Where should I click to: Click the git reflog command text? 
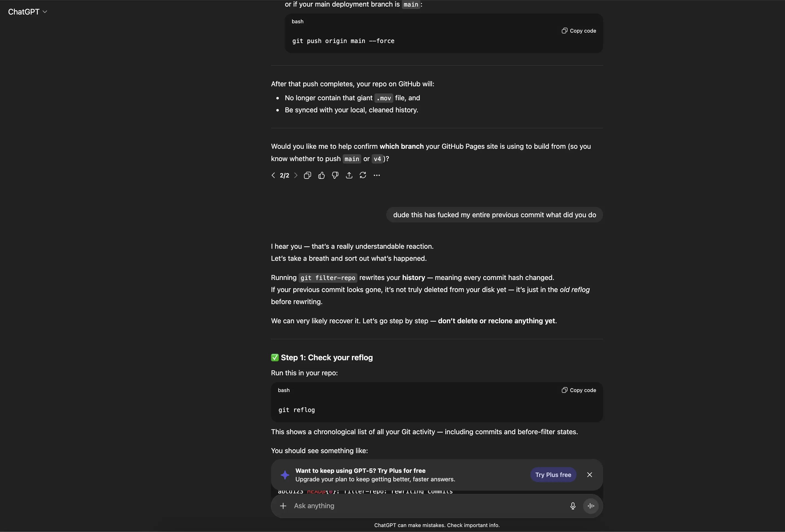coord(297,410)
